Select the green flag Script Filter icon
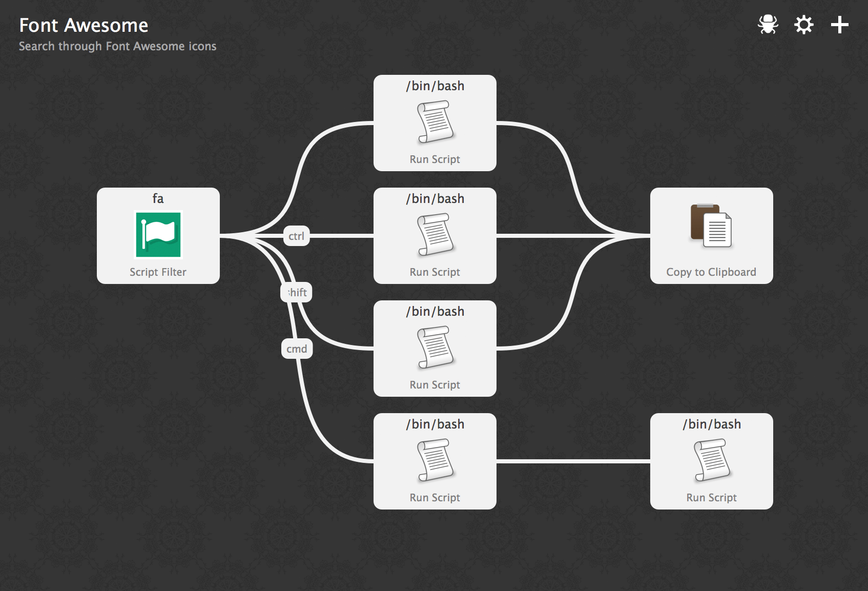This screenshot has height=591, width=868. (158, 235)
